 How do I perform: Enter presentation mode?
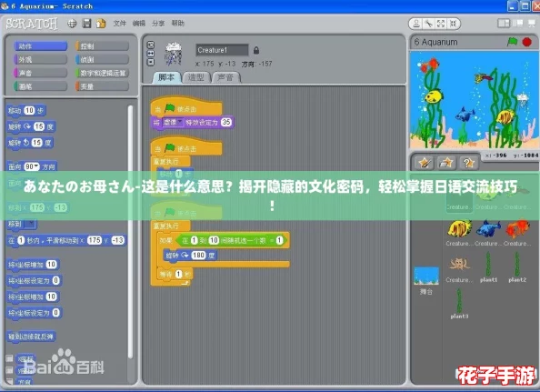pyautogui.click(x=532, y=23)
